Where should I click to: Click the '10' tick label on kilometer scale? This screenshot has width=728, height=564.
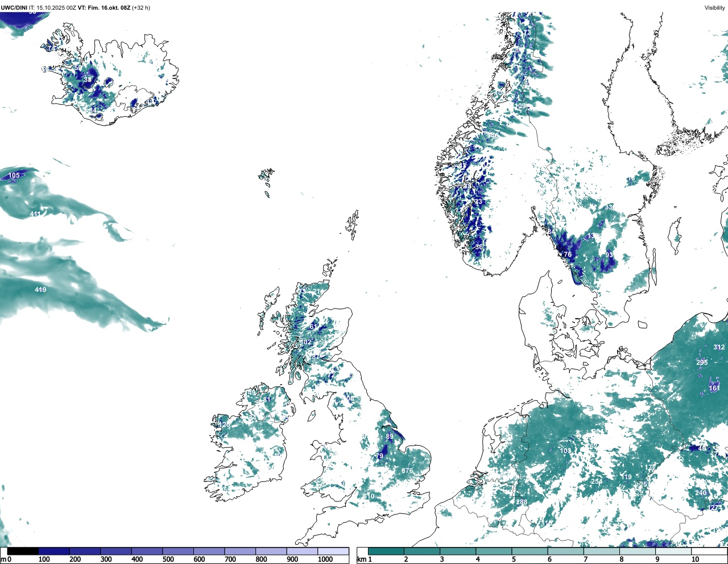click(695, 559)
